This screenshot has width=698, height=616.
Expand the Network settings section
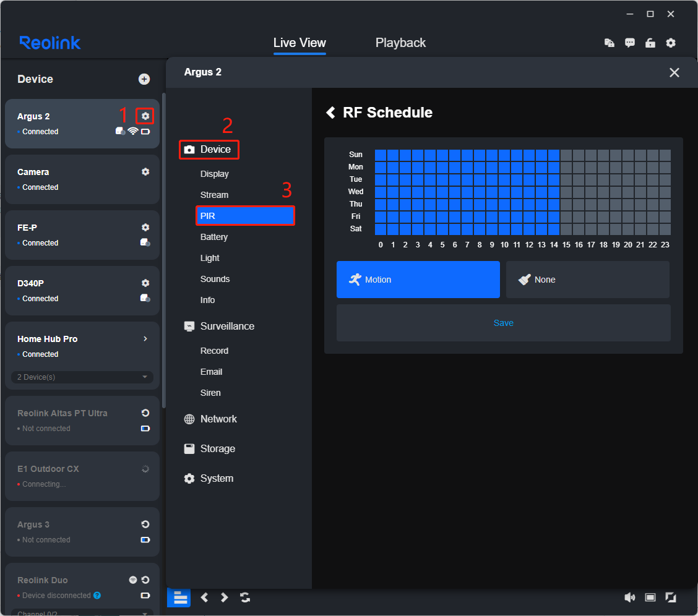(x=210, y=419)
